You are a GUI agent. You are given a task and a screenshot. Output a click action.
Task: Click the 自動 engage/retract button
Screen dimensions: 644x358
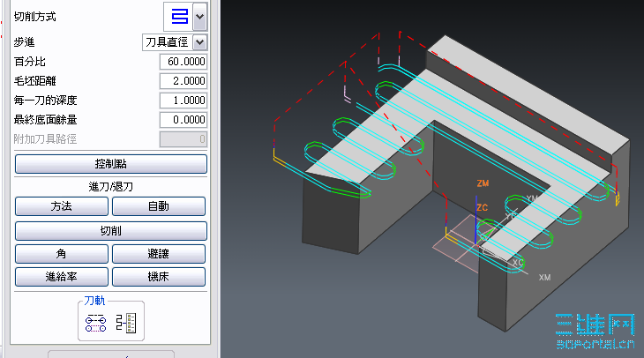click(159, 206)
